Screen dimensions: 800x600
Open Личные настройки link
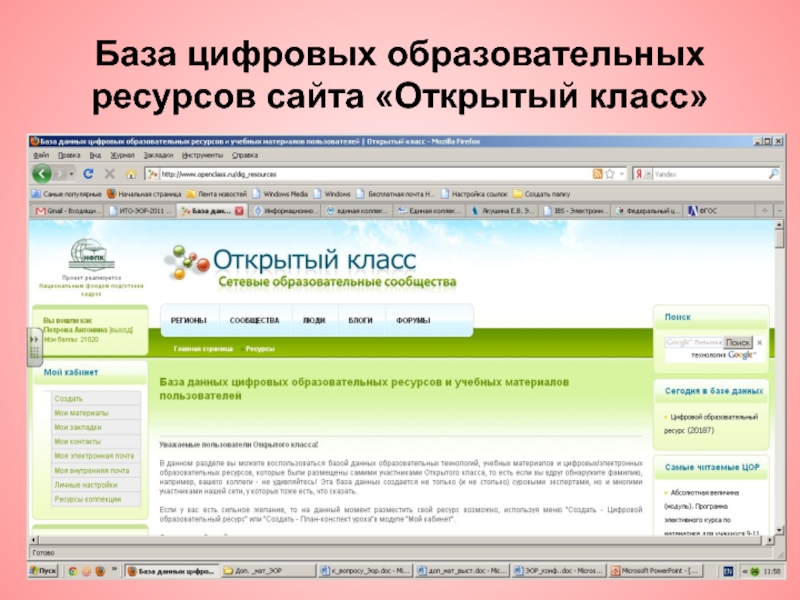pyautogui.click(x=86, y=485)
